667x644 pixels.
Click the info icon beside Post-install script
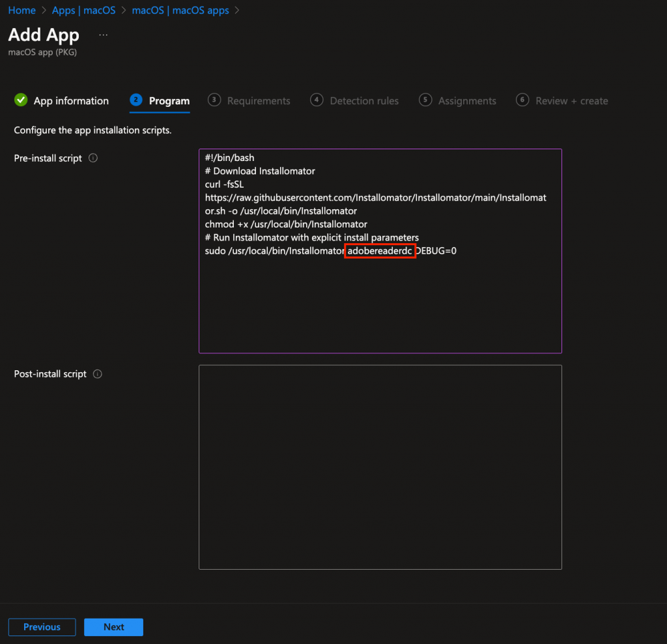[96, 373]
